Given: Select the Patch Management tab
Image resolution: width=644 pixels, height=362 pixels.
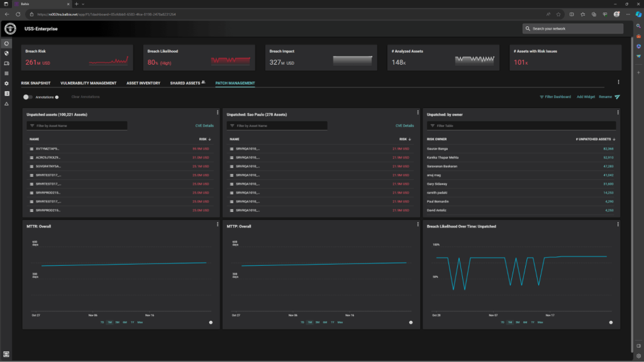Looking at the screenshot, I should pos(235,84).
